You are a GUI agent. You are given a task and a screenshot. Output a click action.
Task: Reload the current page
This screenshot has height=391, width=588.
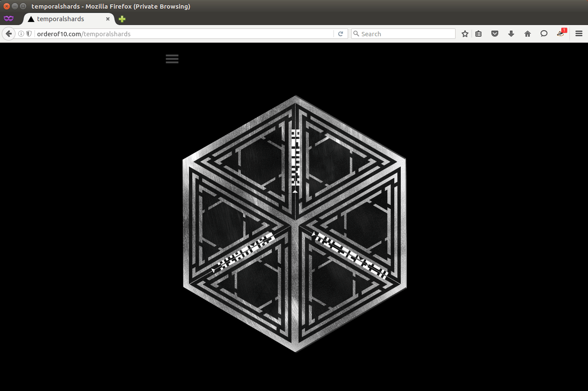pos(340,34)
